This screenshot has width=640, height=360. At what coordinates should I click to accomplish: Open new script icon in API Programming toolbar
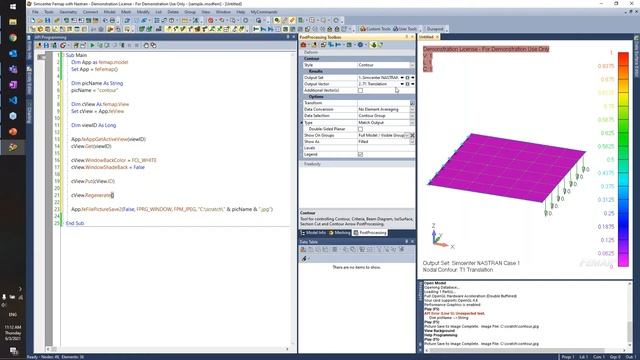coord(39,45)
